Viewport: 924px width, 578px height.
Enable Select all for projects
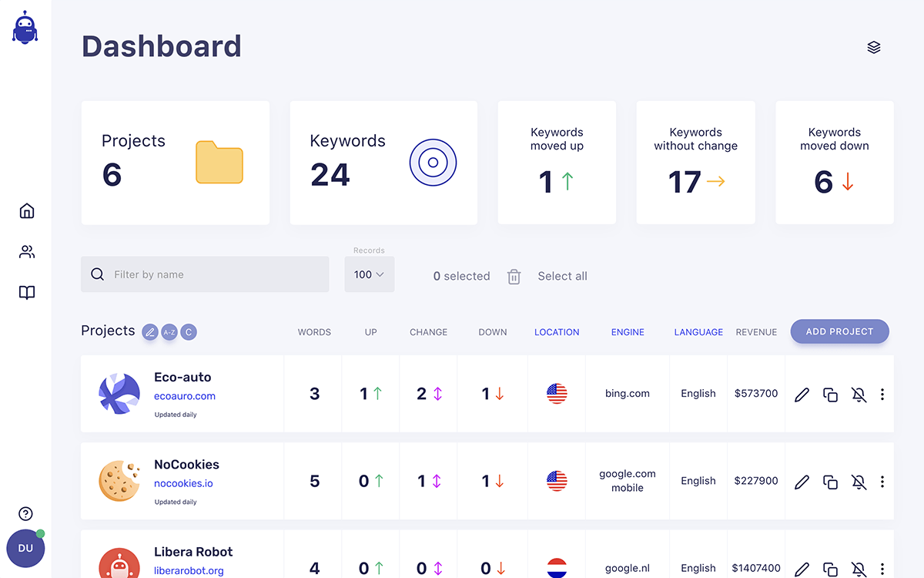click(562, 276)
